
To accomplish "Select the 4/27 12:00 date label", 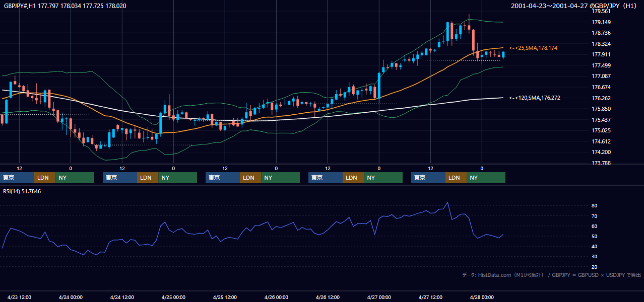I will click(430, 297).
